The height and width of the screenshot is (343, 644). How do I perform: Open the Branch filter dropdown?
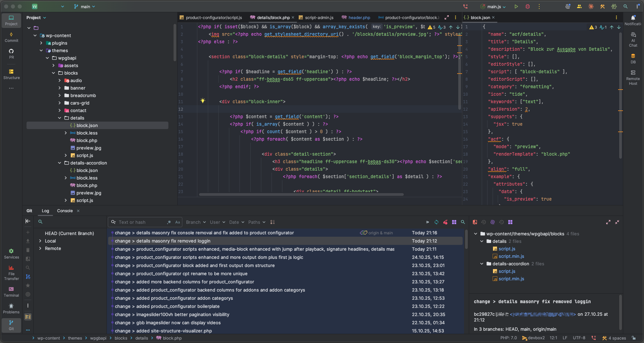(196, 222)
